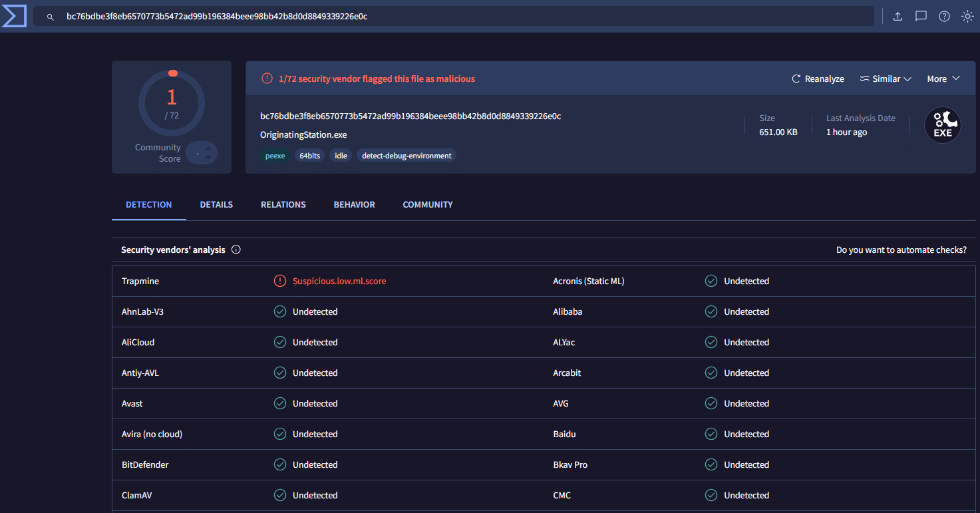Vote down the community score arrow
The image size is (980, 513).
[x=208, y=158]
